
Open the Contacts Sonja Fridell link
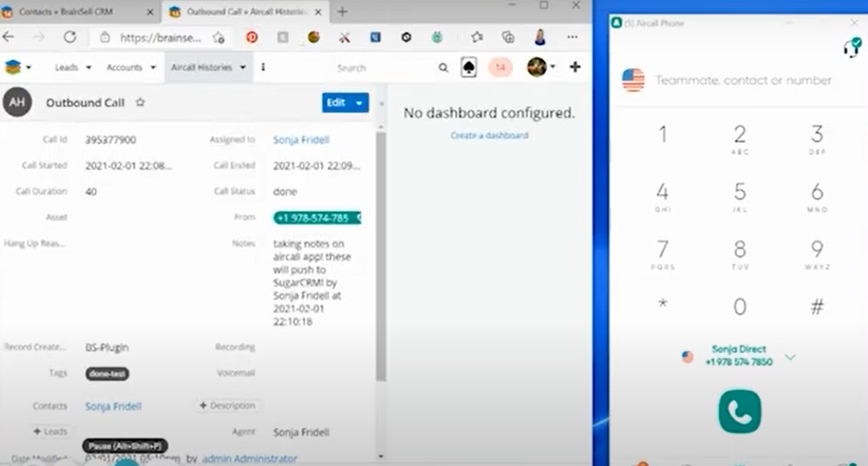point(114,406)
